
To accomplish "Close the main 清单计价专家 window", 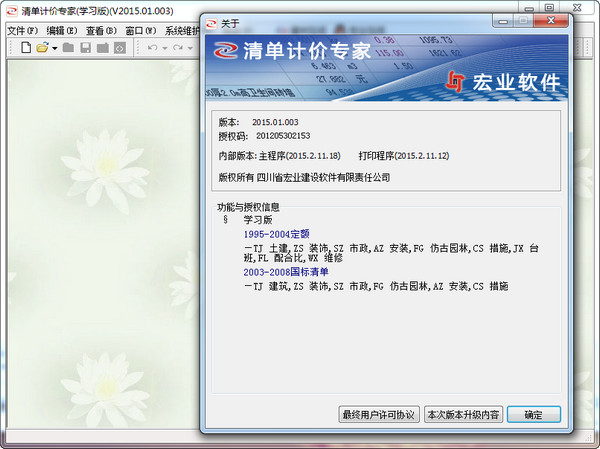I will (x=577, y=7).
